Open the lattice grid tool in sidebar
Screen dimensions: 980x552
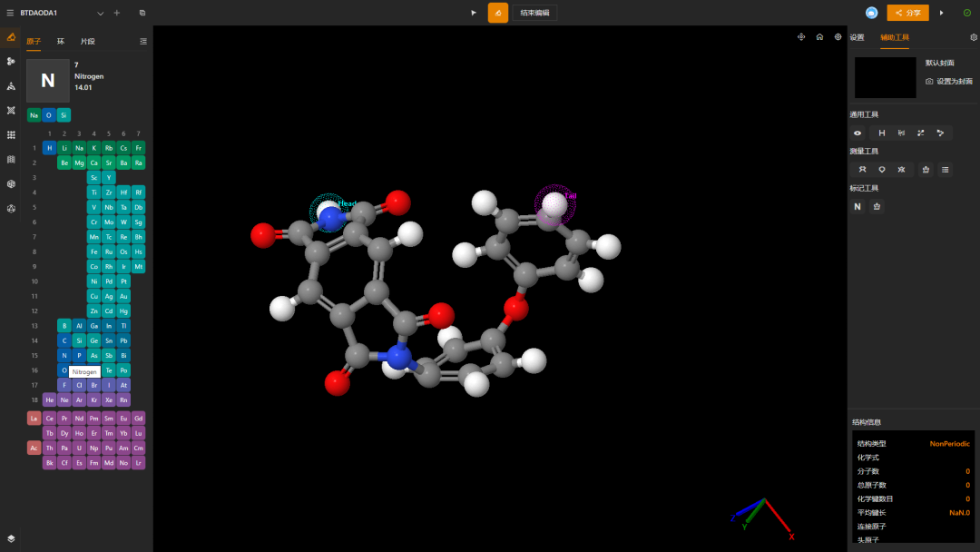click(11, 135)
